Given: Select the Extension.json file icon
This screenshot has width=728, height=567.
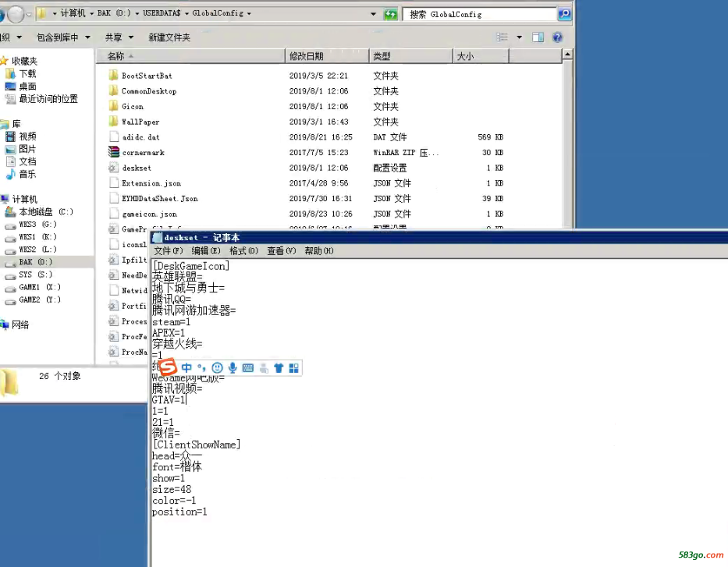Looking at the screenshot, I should pyautogui.click(x=113, y=183).
